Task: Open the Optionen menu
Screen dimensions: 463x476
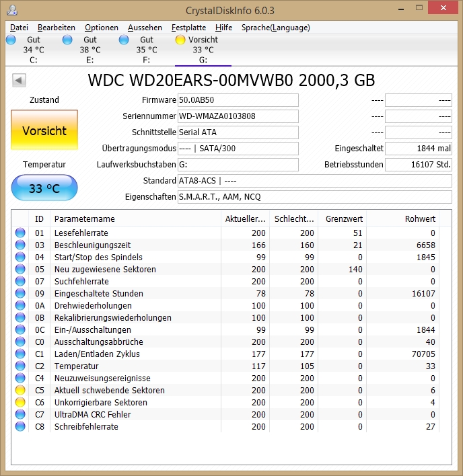Action: 102,28
